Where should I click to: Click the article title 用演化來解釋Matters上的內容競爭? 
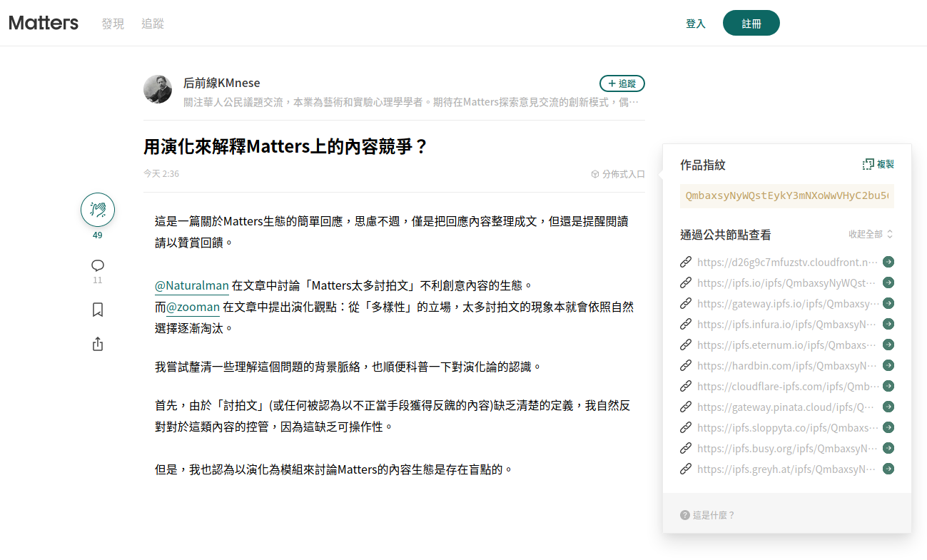pyautogui.click(x=285, y=146)
